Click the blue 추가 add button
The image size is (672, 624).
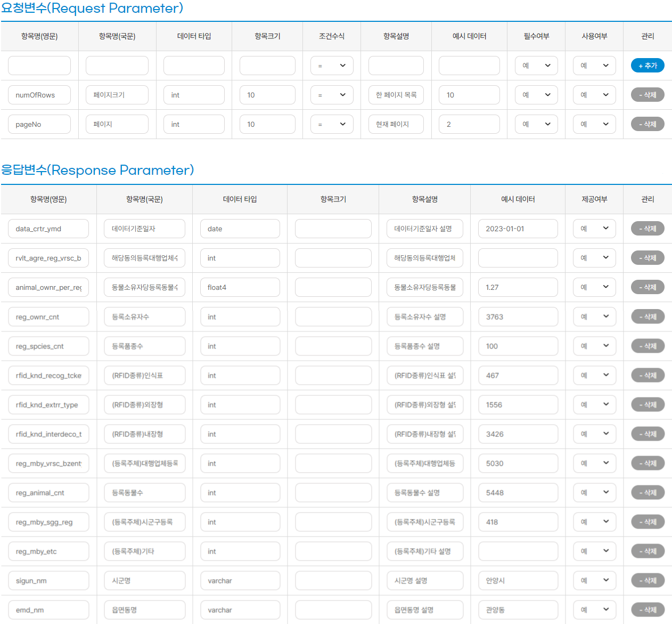[648, 66]
